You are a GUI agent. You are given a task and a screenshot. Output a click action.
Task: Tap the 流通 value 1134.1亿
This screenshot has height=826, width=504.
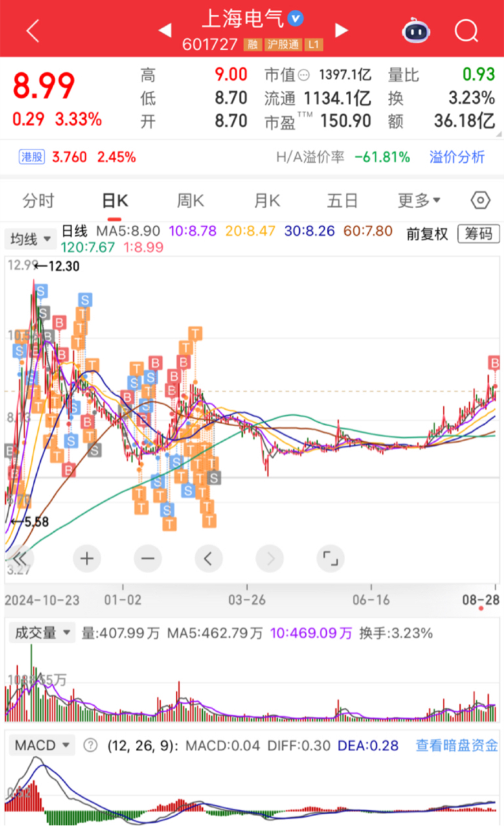tap(337, 98)
